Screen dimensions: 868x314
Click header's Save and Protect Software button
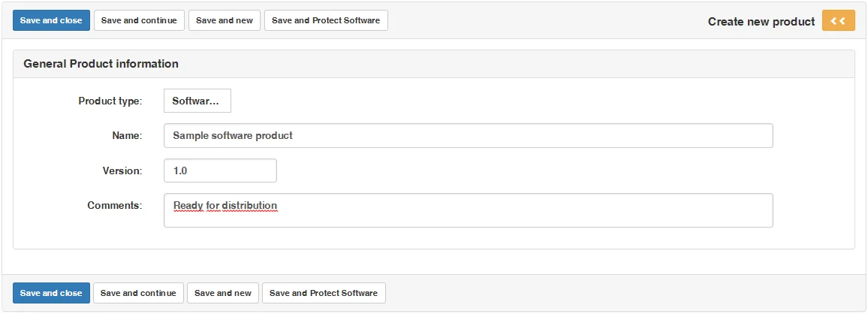[x=326, y=20]
